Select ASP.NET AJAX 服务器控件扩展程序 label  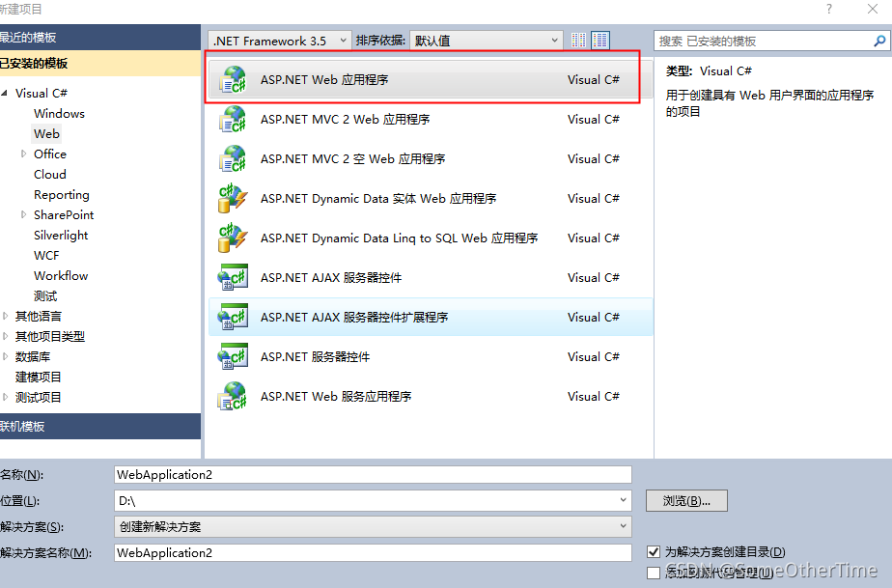pos(354,317)
